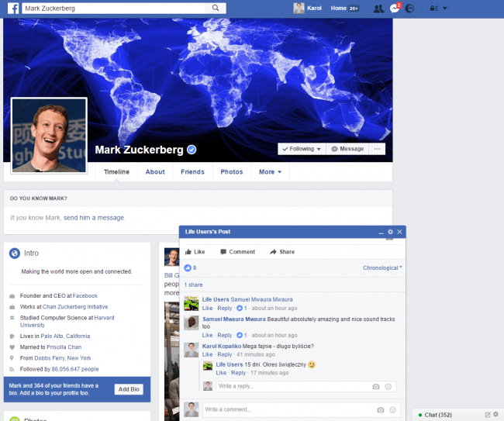504x421 pixels.
Task: Click Samuel Mwaura Mwaura's comment avatar
Action: (192, 323)
